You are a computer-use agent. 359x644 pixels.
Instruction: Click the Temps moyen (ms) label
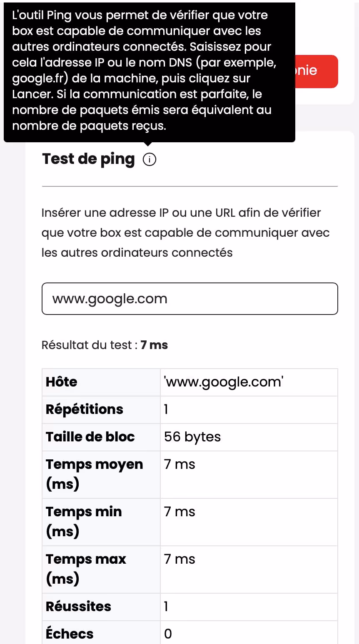click(95, 474)
